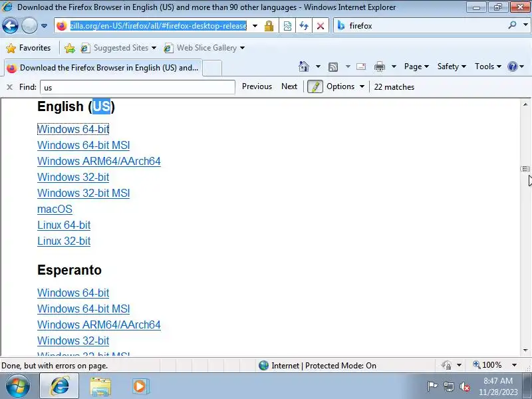Open Windows Explorer from taskbar
Screen dimensions: 532x399
pyautogui.click(x=100, y=387)
